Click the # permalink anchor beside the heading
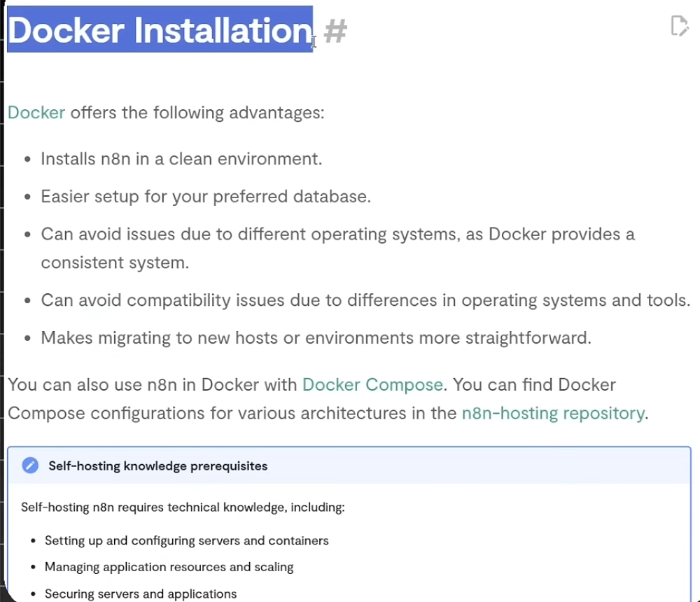The width and height of the screenshot is (700, 602). [x=335, y=31]
